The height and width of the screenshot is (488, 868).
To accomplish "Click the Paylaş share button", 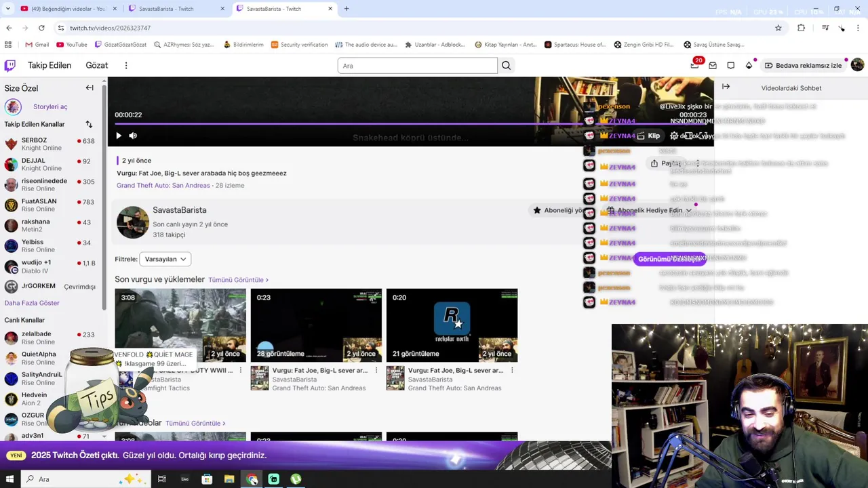I will (665, 163).
